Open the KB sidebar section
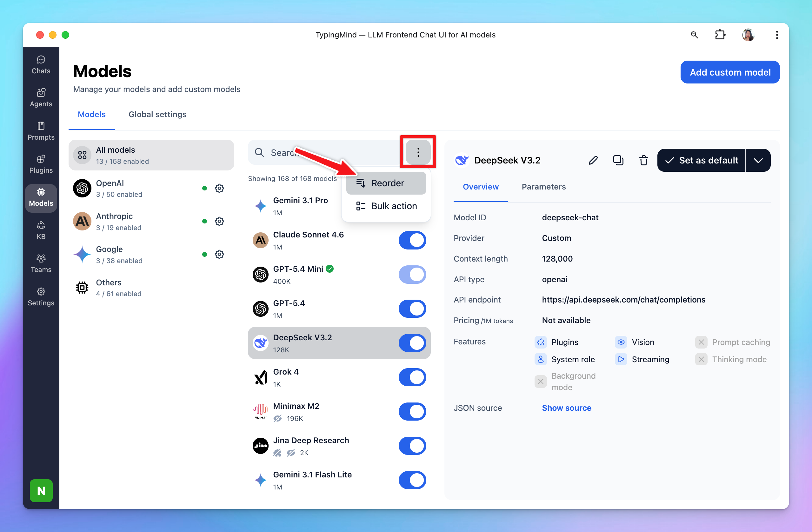The width and height of the screenshot is (812, 532). pos(41,230)
